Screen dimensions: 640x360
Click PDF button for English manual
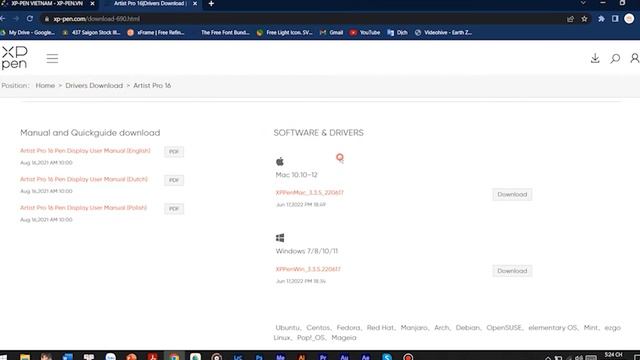[174, 152]
